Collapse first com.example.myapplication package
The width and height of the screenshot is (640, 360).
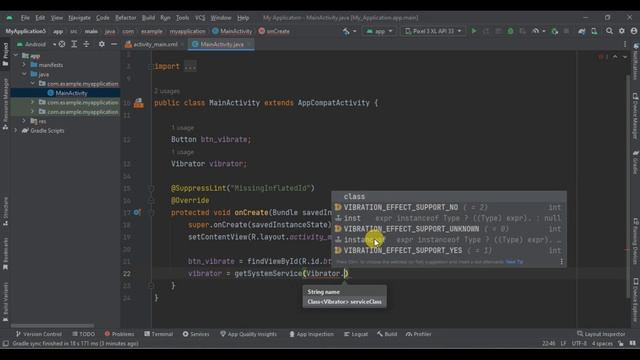(33, 84)
